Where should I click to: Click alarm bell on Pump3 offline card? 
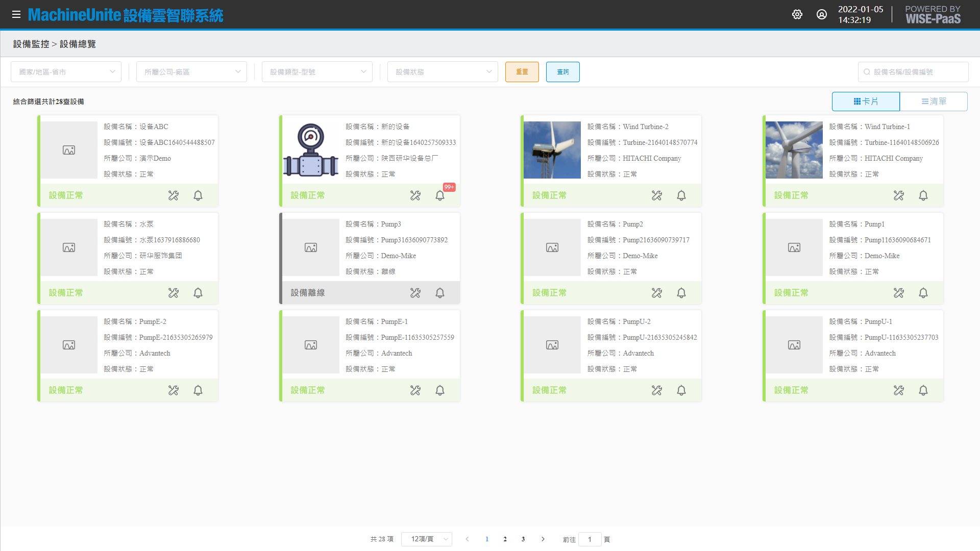tap(440, 293)
